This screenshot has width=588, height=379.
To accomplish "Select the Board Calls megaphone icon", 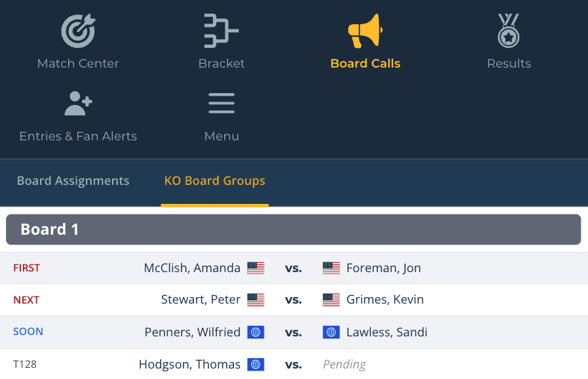I will 365,31.
